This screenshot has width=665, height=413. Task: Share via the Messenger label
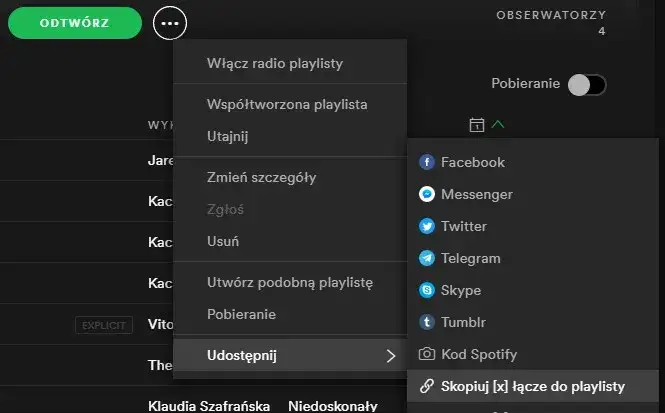477,194
